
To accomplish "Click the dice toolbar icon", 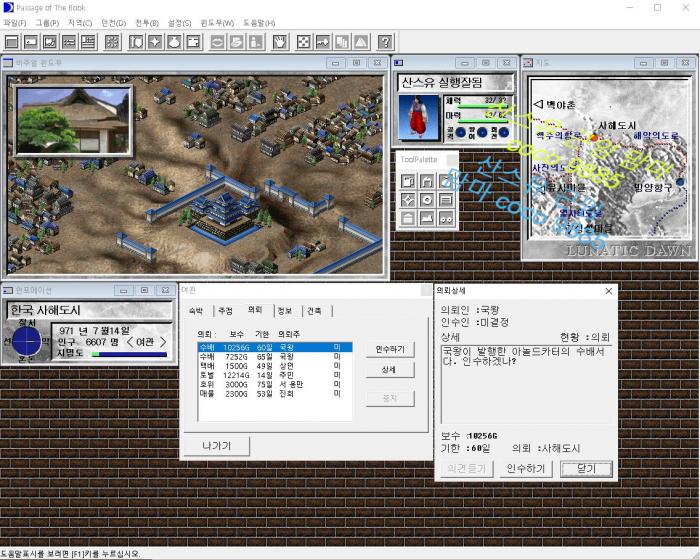I will point(304,42).
